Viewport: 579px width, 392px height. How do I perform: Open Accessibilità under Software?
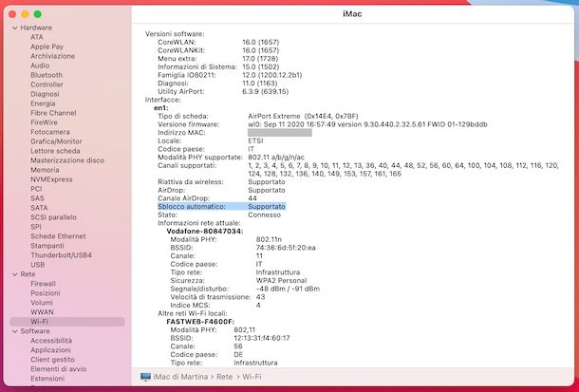[x=51, y=341]
